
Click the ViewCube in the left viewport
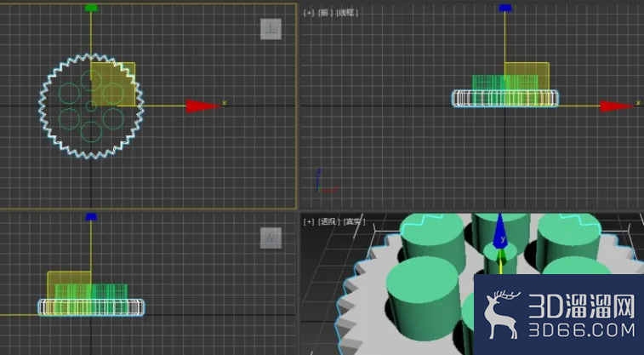pyautogui.click(x=271, y=238)
